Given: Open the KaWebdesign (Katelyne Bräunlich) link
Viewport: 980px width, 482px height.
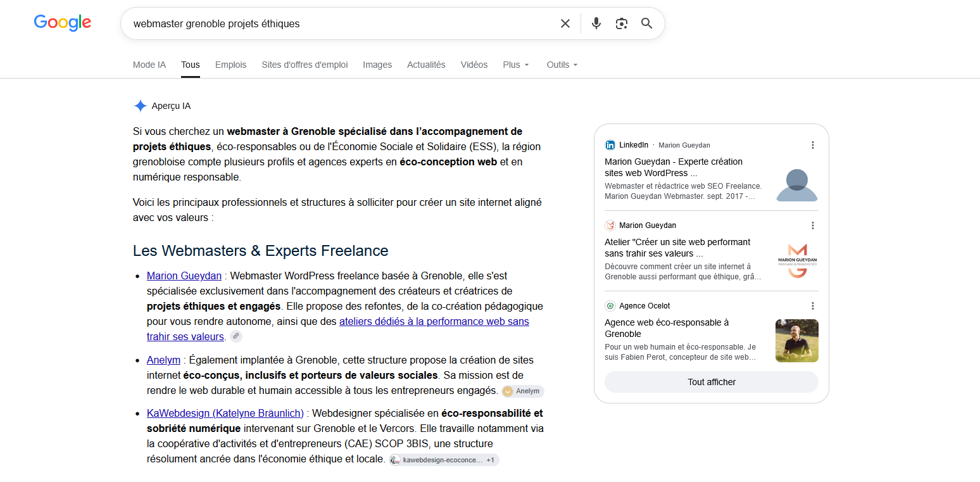Looking at the screenshot, I should click(x=225, y=413).
